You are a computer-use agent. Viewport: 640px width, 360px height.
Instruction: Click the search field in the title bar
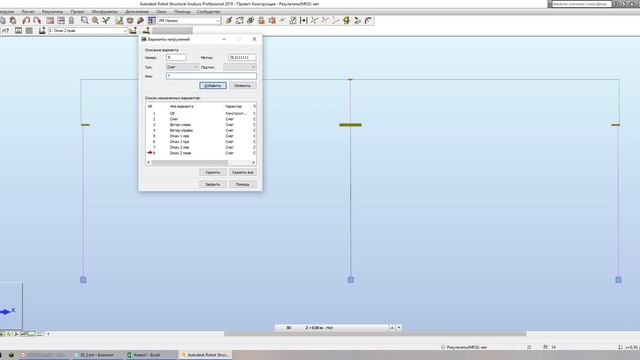[582, 4]
